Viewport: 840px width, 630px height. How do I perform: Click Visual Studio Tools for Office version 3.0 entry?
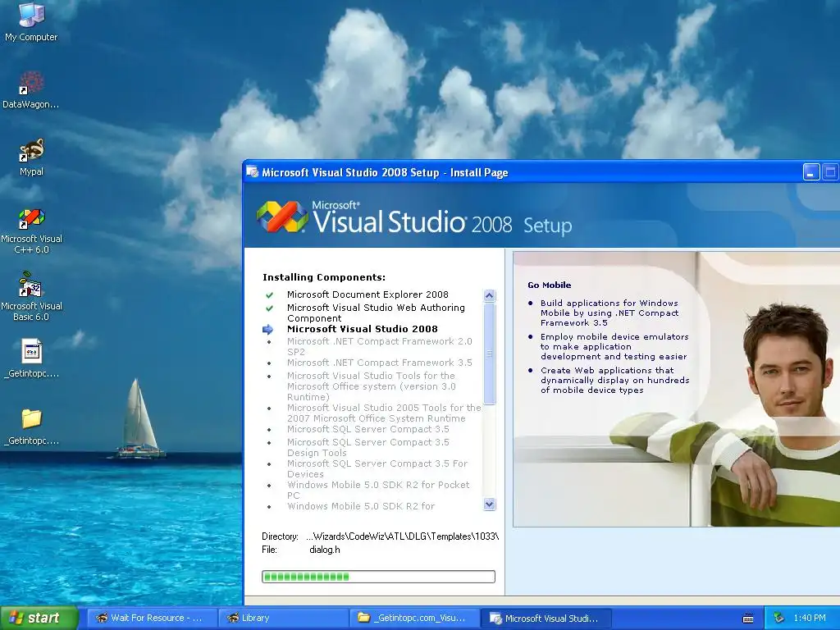click(x=372, y=386)
